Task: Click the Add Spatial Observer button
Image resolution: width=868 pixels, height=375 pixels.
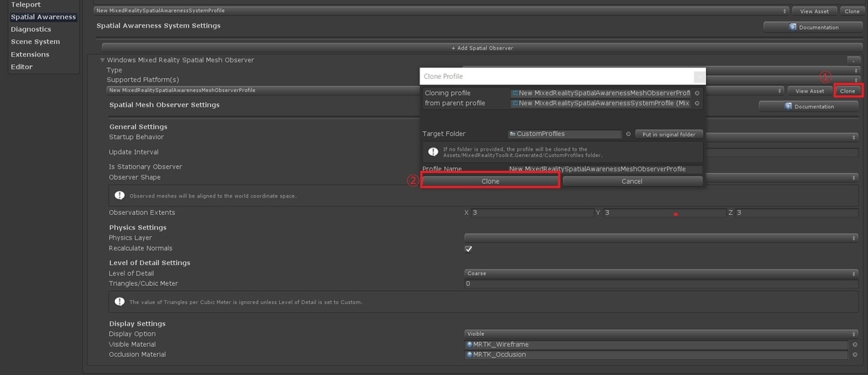Action: tap(482, 48)
